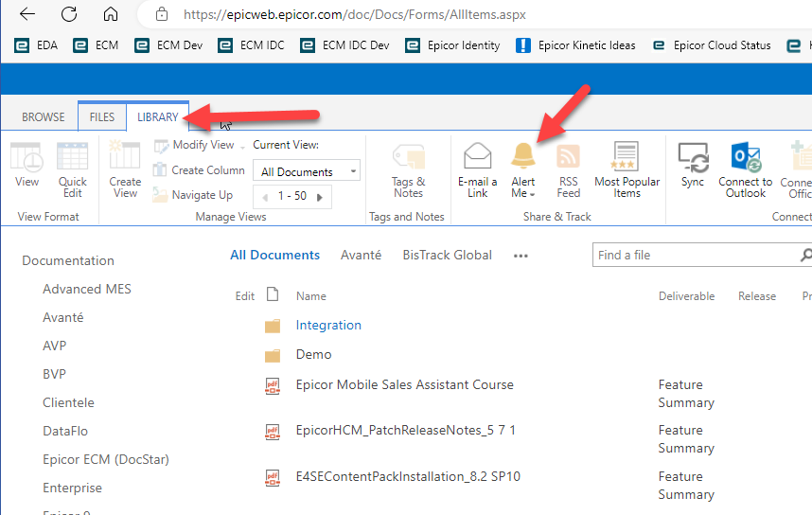This screenshot has width=812, height=515.
Task: Open Advanced MES in left navigation
Action: tap(87, 289)
